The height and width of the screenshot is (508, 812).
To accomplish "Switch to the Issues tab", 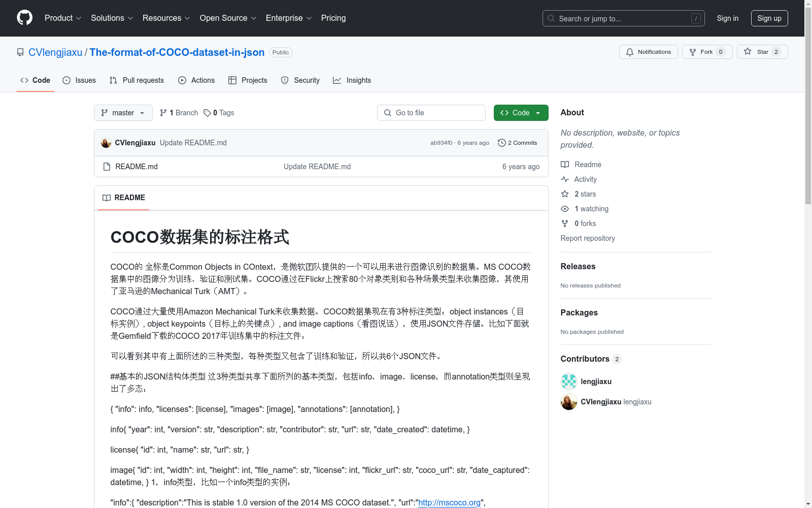I will click(x=79, y=80).
